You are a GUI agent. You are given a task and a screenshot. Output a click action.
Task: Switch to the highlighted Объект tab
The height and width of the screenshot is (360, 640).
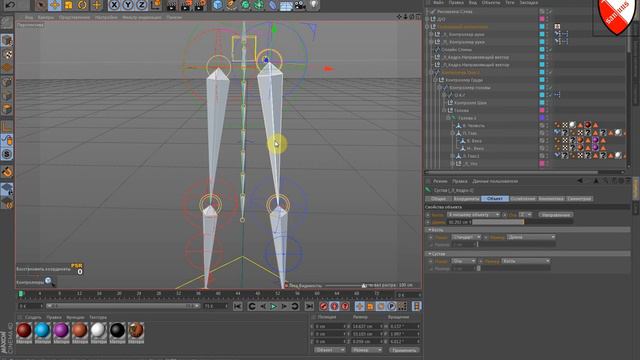point(495,199)
